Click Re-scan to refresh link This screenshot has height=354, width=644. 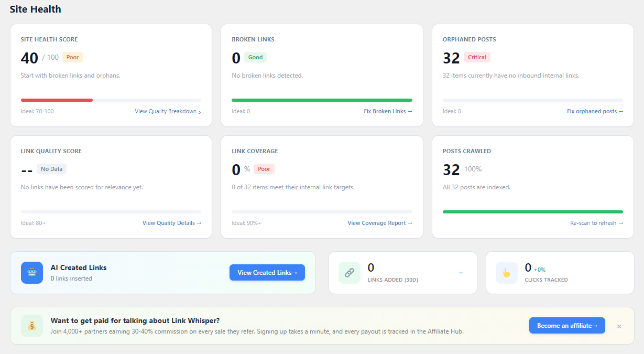(x=597, y=223)
